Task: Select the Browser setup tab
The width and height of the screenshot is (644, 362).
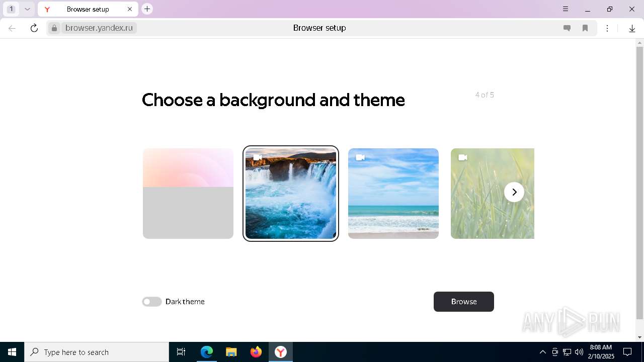Action: tap(88, 9)
